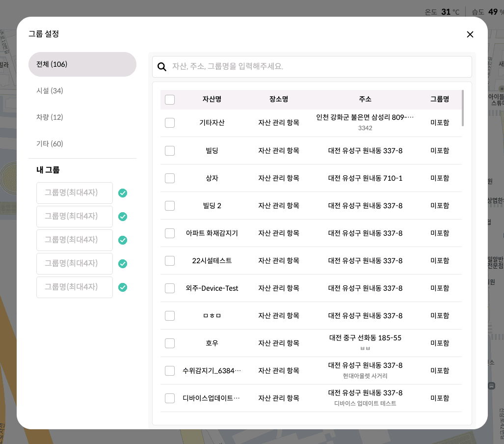Click address 대전 유성구 원내동 710-1
This screenshot has height=444, width=504.
[x=365, y=178]
